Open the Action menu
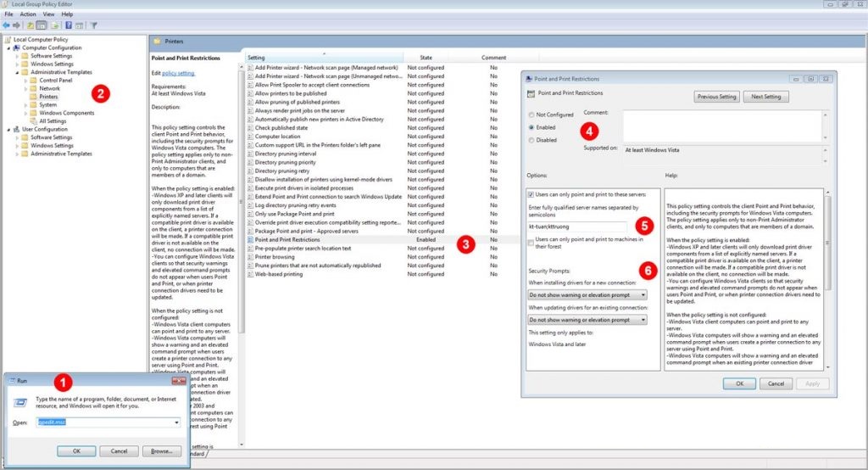Image resolution: width=868 pixels, height=470 pixels. click(x=28, y=14)
